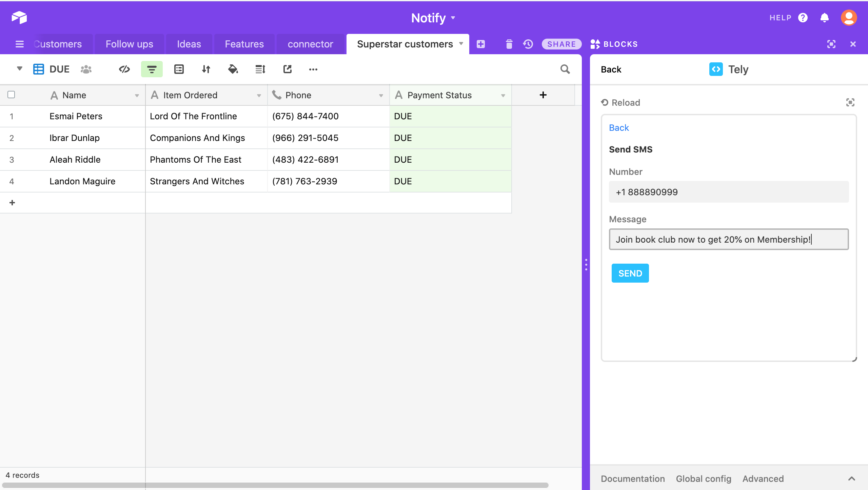Expand the Notify base title dropdown
The width and height of the screenshot is (868, 490).
[453, 18]
